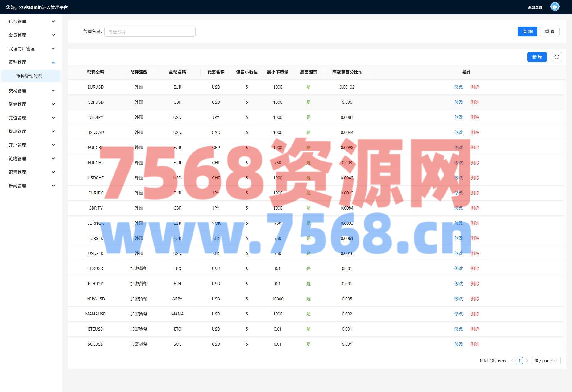Screen dimensions: 572x392
Task: Go to next page arrow in pagination
Action: pos(527,361)
